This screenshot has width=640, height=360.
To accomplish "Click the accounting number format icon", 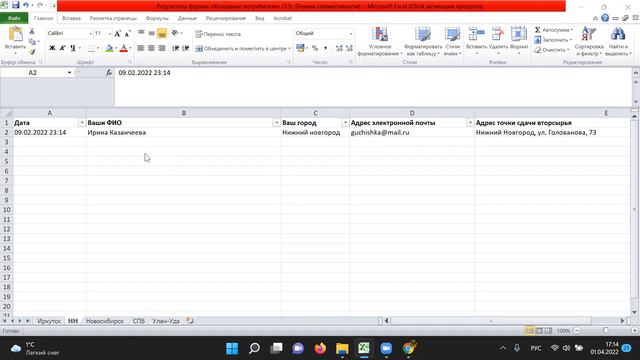I will pyautogui.click(x=300, y=48).
